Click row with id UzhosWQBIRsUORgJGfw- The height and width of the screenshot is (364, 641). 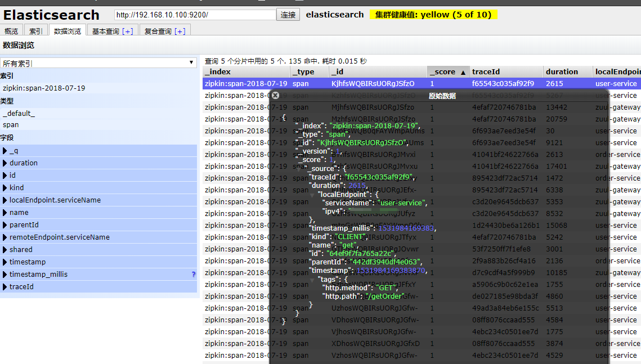click(x=422, y=308)
